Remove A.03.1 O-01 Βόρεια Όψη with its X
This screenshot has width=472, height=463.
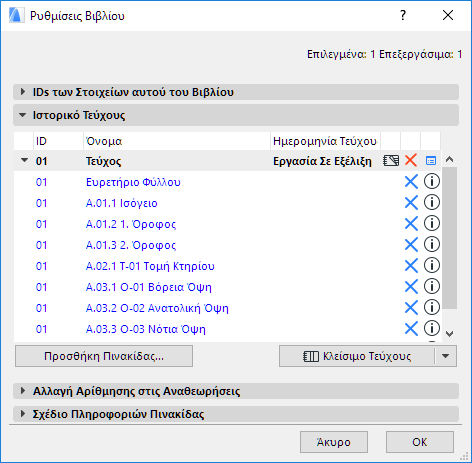[x=411, y=287]
